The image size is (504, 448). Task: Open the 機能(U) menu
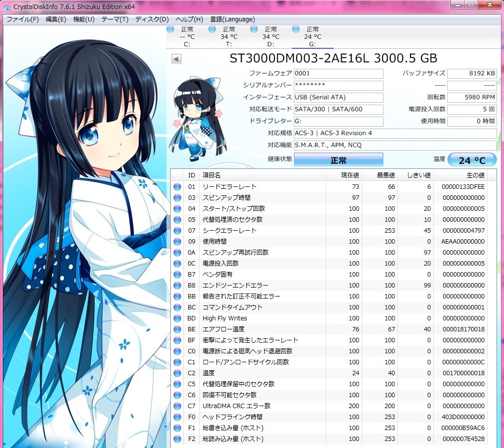pos(84,19)
